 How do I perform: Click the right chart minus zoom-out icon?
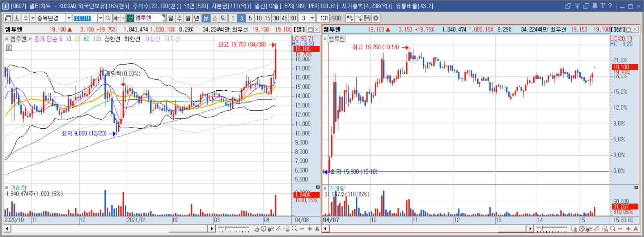620,229
